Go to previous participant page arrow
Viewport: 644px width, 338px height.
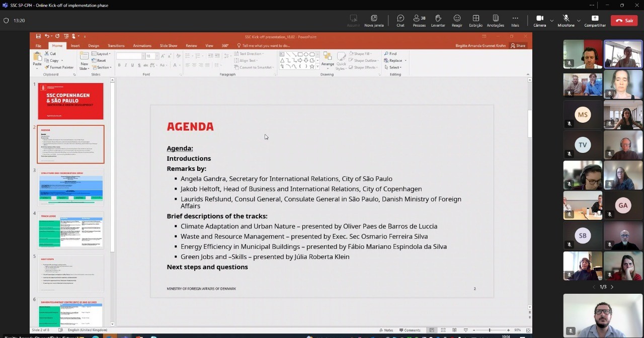click(594, 287)
